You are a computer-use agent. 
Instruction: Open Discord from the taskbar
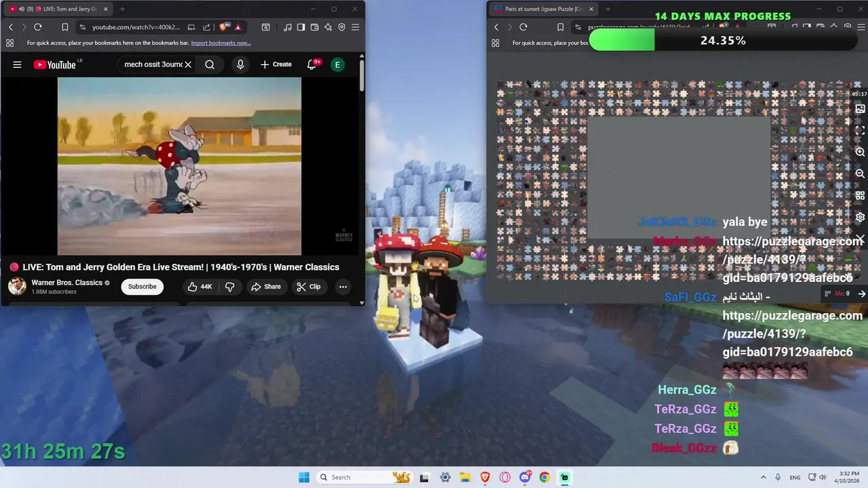click(525, 477)
